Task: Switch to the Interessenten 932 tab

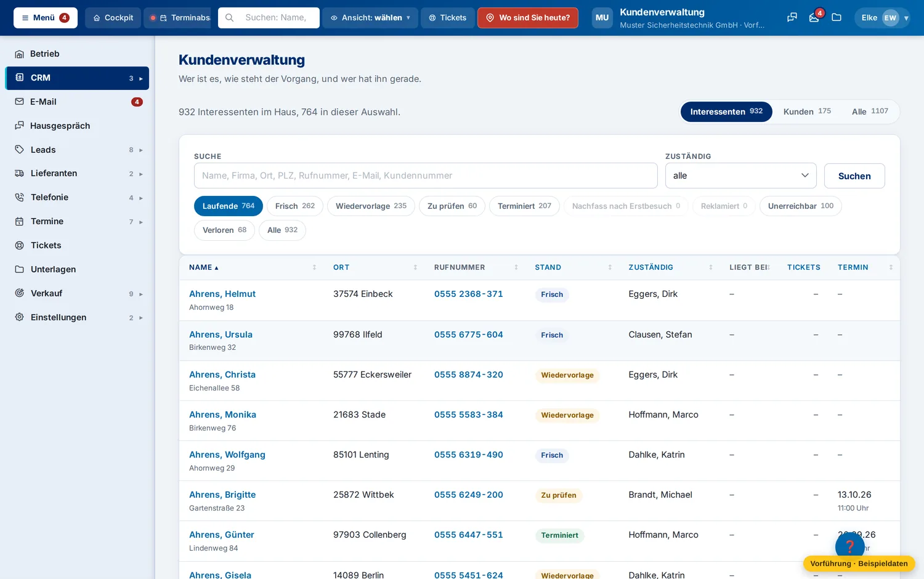Action: (x=726, y=111)
